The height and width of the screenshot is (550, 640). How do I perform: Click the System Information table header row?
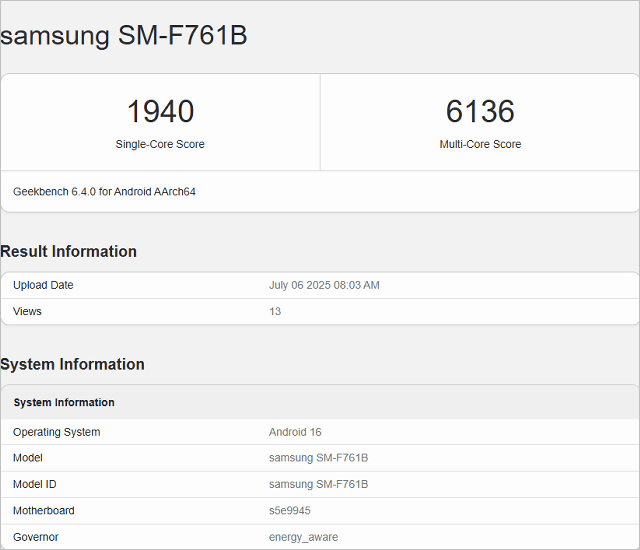pyautogui.click(x=64, y=402)
